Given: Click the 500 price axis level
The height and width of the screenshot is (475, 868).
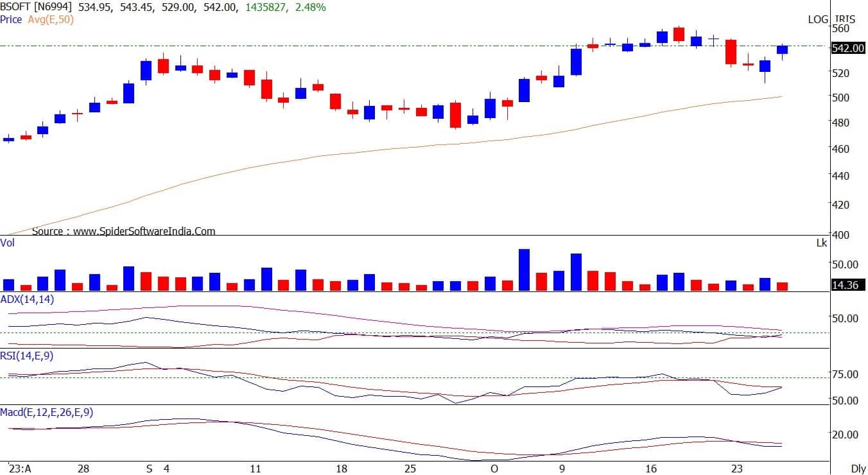Looking at the screenshot, I should 841,98.
